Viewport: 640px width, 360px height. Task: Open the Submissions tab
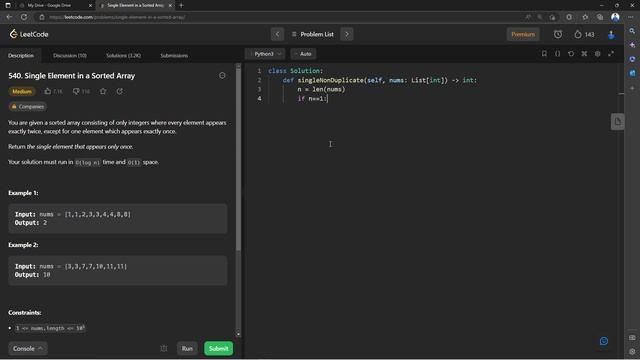click(x=174, y=56)
